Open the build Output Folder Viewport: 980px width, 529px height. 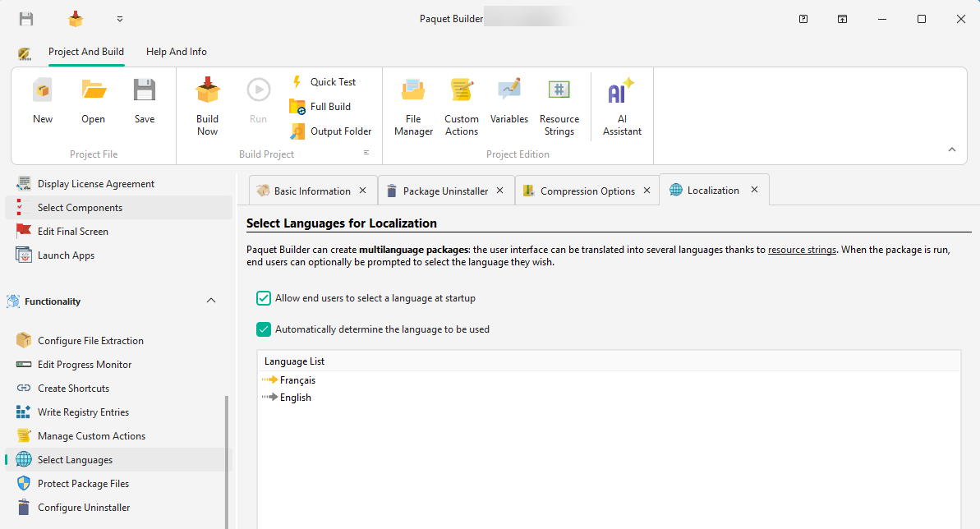point(338,131)
